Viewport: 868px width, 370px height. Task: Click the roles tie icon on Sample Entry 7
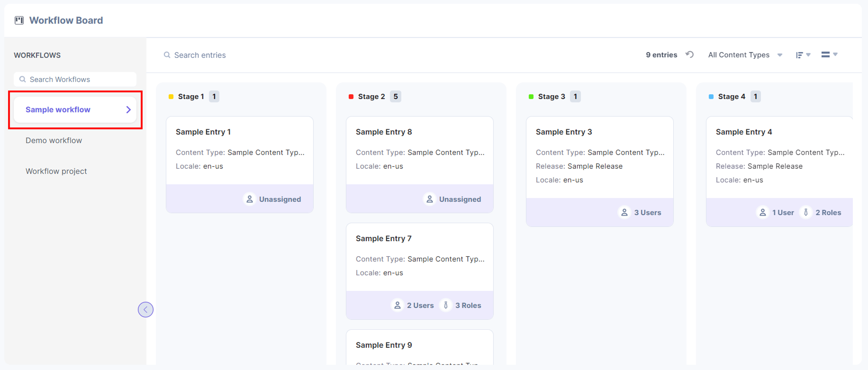tap(446, 305)
